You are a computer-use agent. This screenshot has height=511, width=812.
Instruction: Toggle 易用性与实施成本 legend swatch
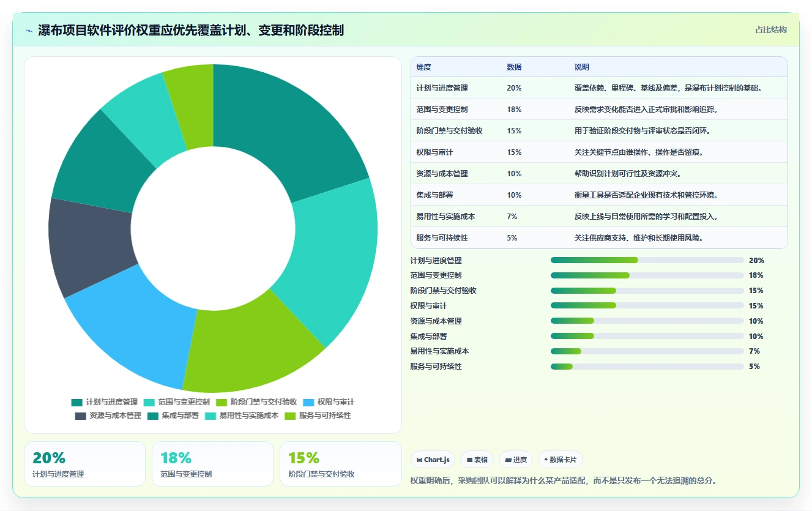(x=210, y=416)
